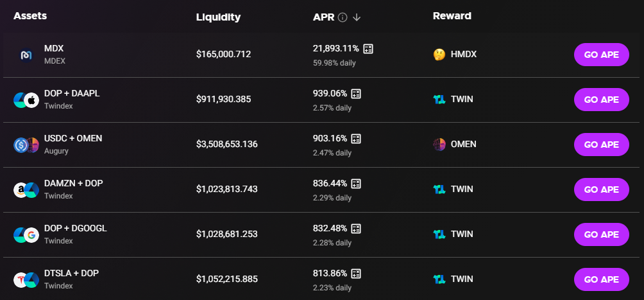Click the MDX token logo
The image size is (644, 300).
click(26, 55)
